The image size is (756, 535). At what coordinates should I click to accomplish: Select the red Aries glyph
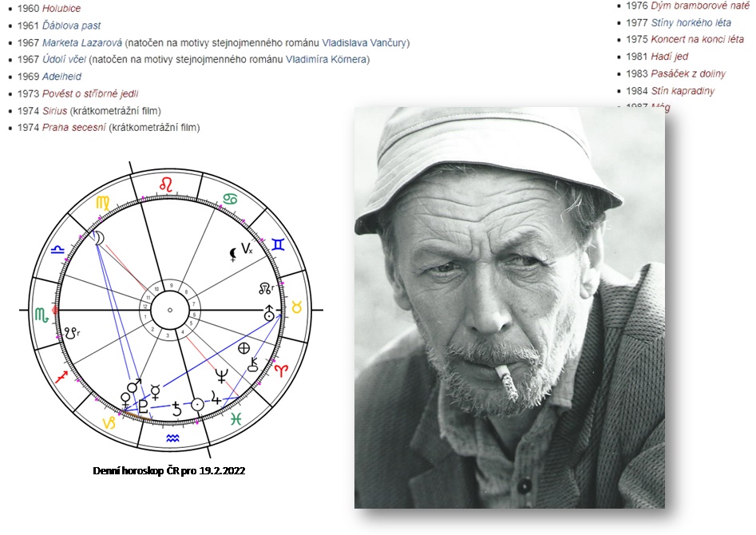pos(282,371)
